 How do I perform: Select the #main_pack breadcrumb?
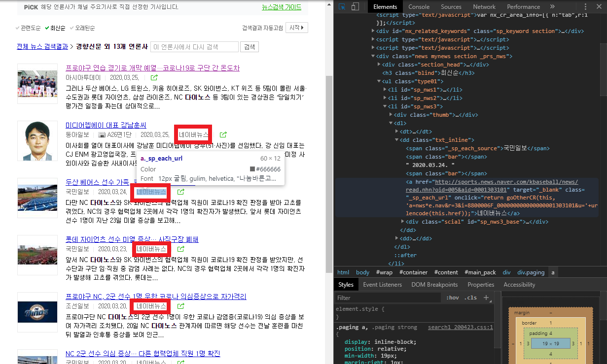coord(480,272)
